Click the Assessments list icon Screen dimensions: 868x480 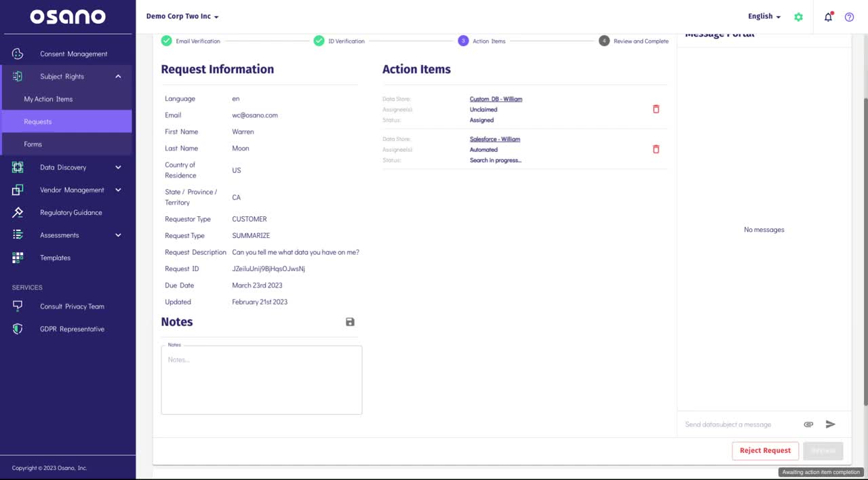pos(18,235)
